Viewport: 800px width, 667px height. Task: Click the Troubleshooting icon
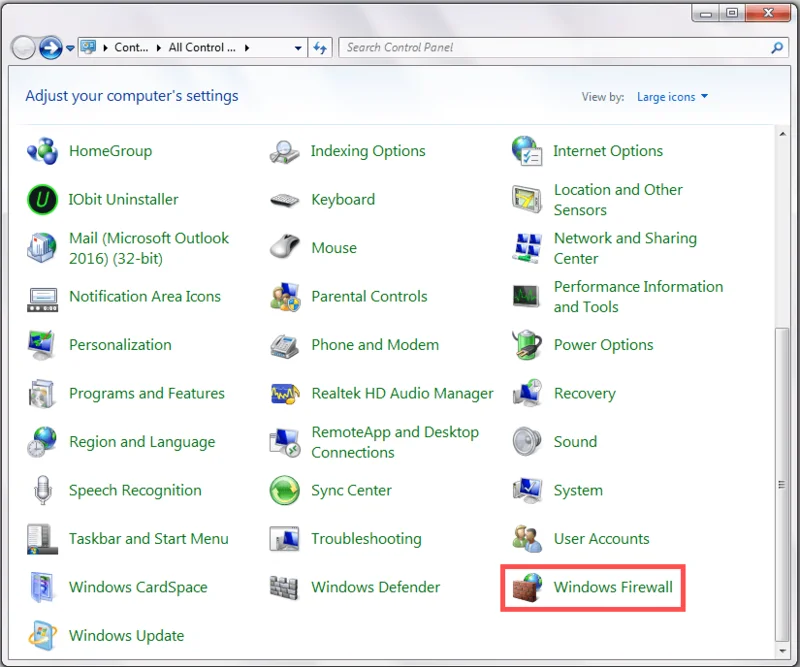pyautogui.click(x=284, y=539)
